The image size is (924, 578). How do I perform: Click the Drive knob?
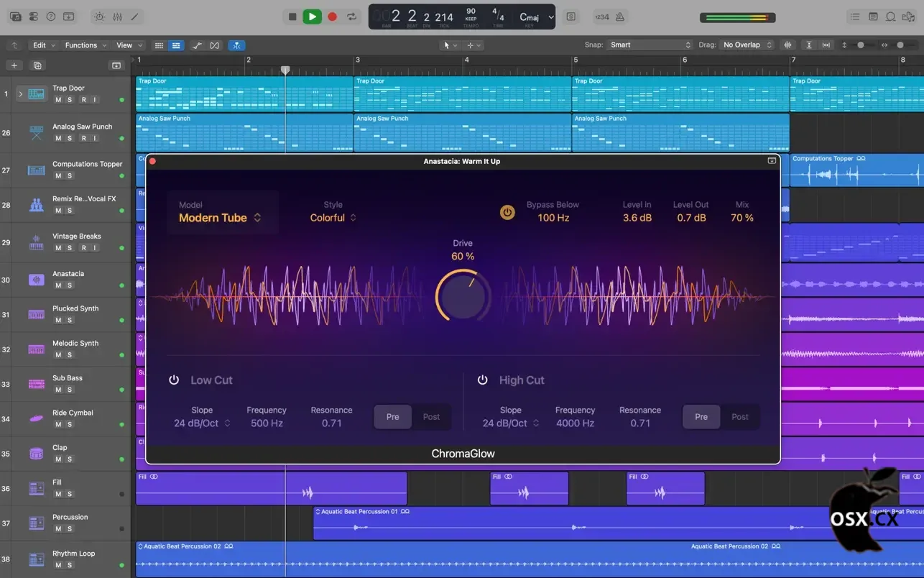click(x=463, y=296)
